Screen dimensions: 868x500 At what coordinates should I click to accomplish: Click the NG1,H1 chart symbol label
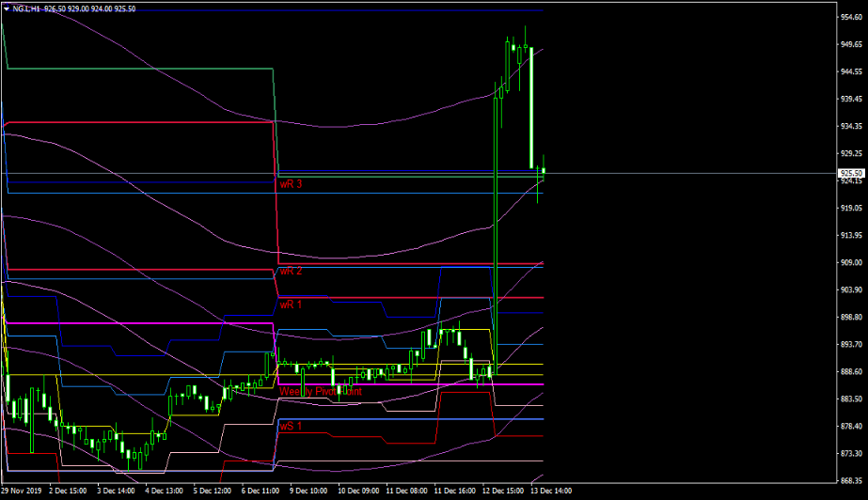click(x=26, y=8)
